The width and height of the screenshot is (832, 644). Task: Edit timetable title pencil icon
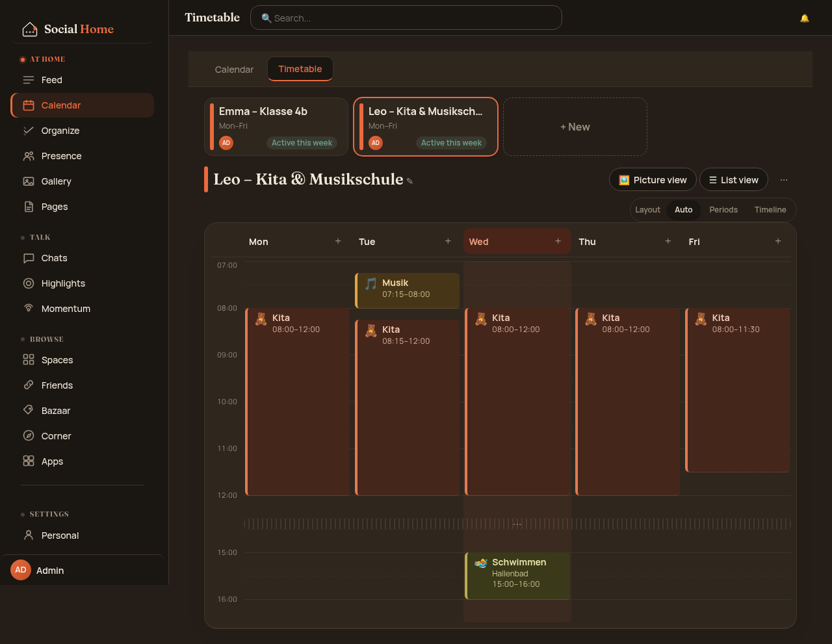coord(409,181)
